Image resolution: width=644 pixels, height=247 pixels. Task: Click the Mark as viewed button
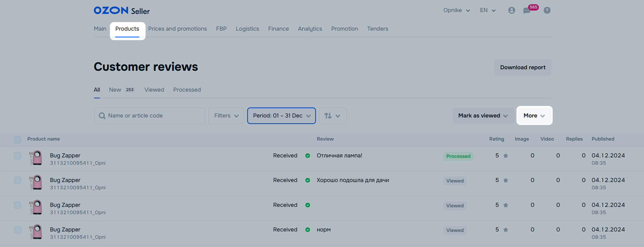(483, 116)
